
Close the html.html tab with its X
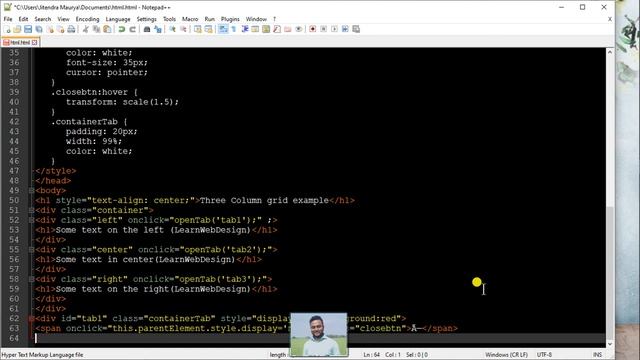[35, 42]
